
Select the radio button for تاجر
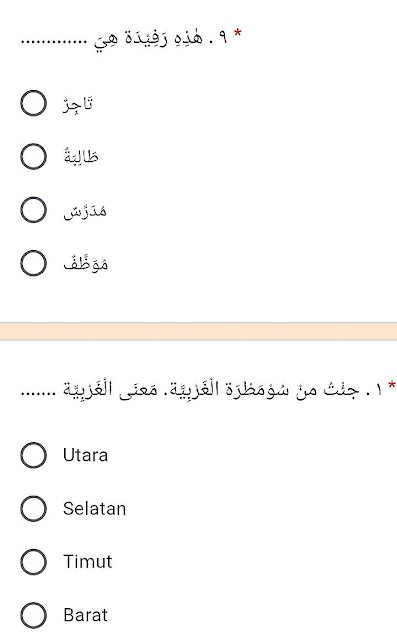click(33, 103)
